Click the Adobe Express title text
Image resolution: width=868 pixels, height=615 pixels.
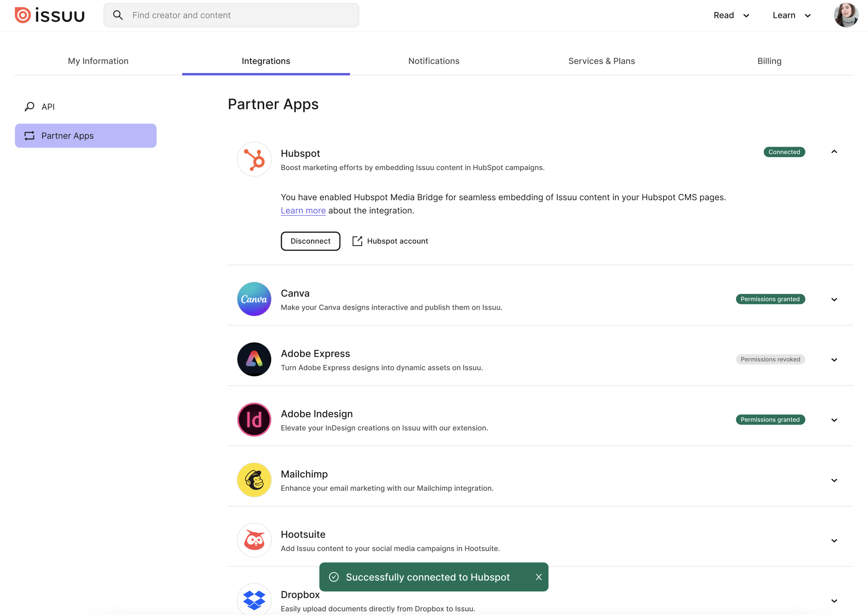(315, 354)
